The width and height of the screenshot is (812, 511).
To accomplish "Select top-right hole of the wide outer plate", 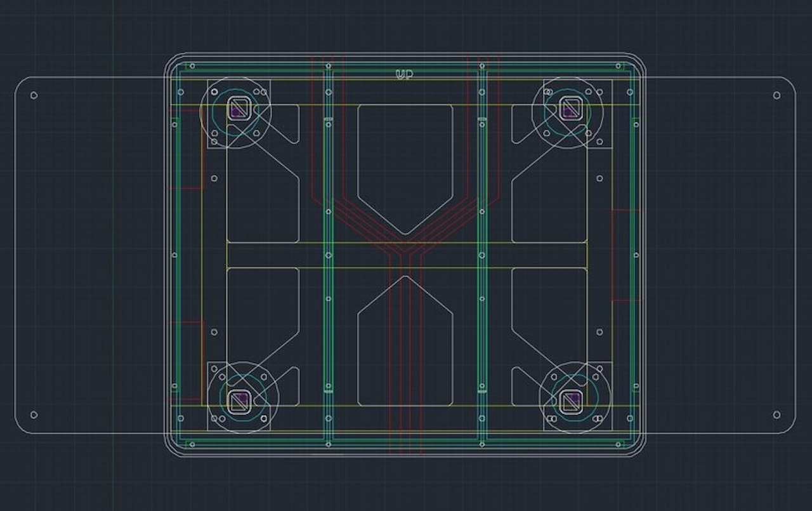I will [776, 95].
